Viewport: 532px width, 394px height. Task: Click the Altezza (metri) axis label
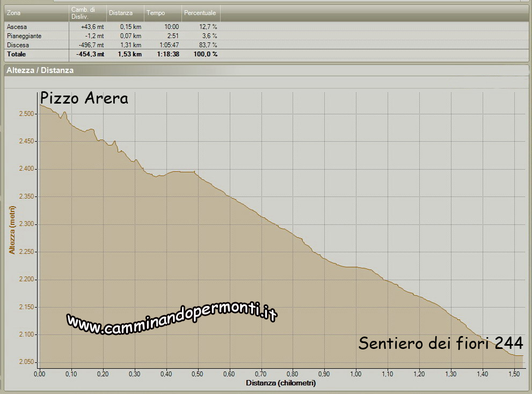point(12,230)
